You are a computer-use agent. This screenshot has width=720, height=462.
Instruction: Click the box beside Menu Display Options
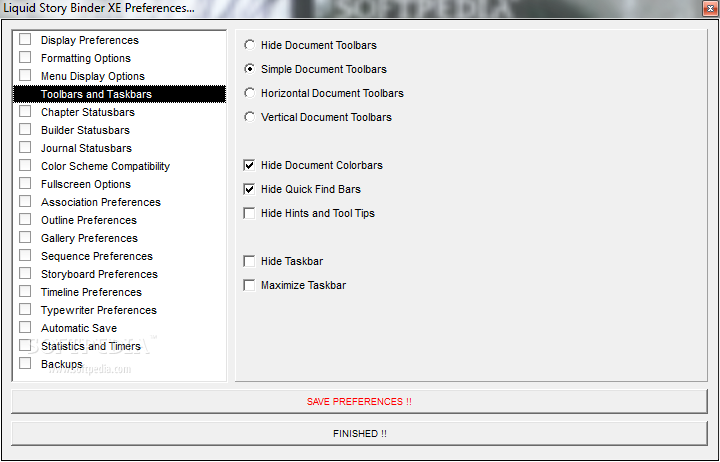[x=25, y=75]
